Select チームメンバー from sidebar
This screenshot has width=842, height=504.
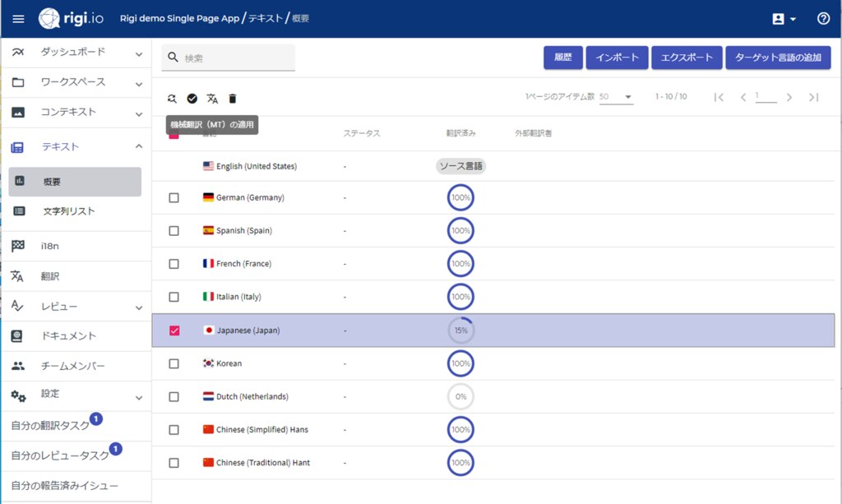[x=72, y=366]
